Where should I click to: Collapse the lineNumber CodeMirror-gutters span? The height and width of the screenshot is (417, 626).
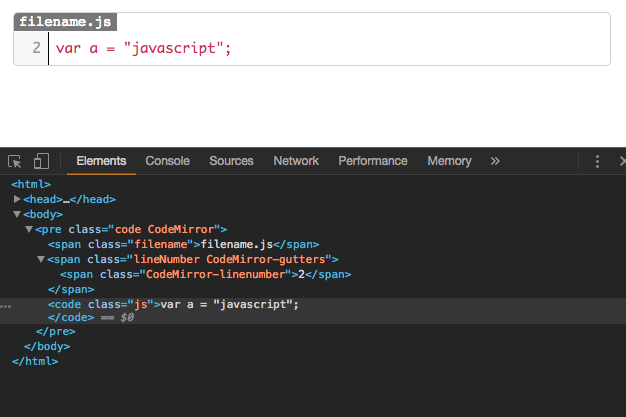click(x=41, y=259)
